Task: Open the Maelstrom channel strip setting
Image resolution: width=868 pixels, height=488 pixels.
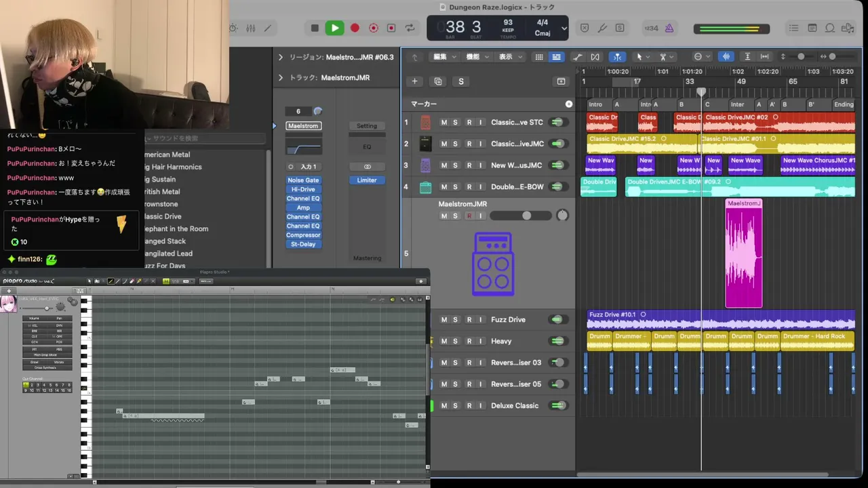Action: click(x=303, y=126)
